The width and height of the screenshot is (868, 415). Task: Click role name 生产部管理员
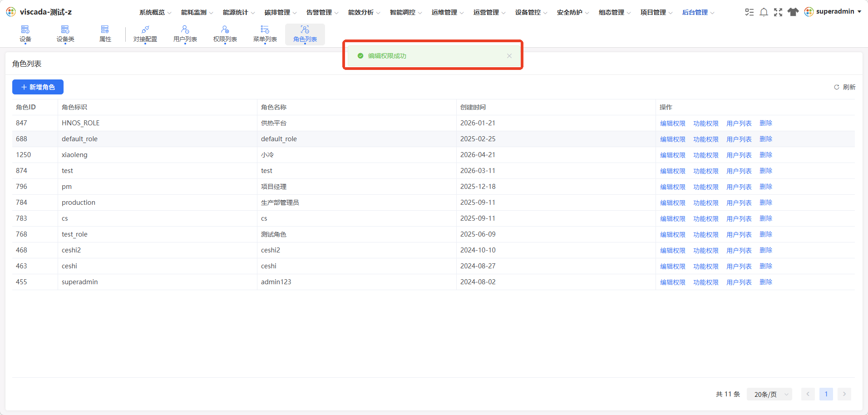pos(280,203)
